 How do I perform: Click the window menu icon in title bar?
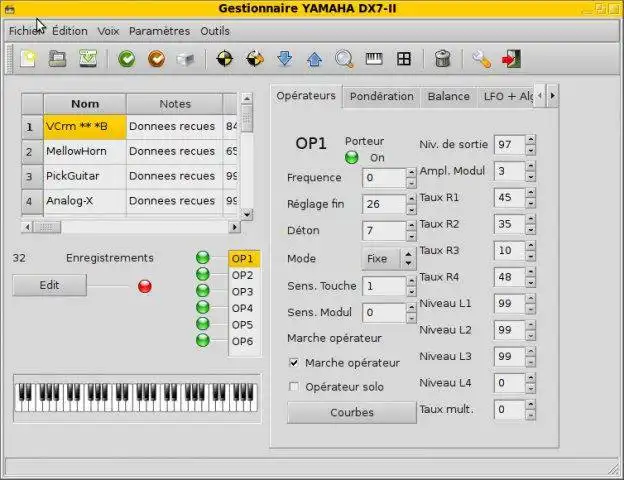point(10,9)
